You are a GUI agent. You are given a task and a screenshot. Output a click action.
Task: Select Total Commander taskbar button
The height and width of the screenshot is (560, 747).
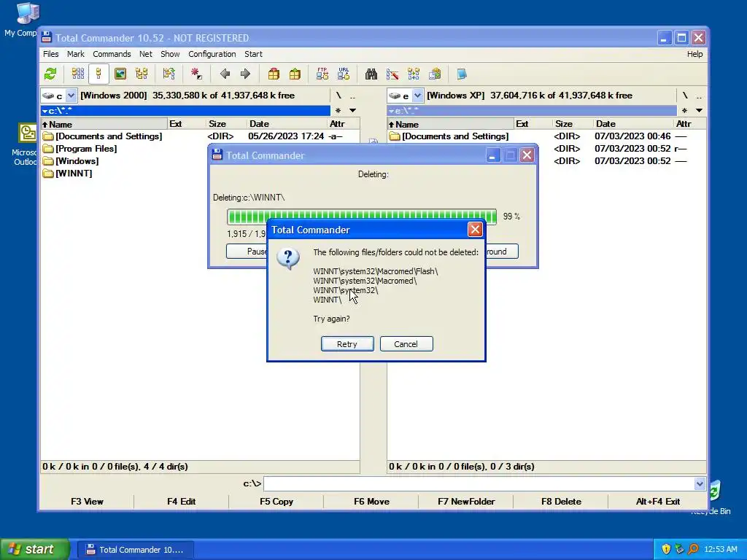coord(135,550)
